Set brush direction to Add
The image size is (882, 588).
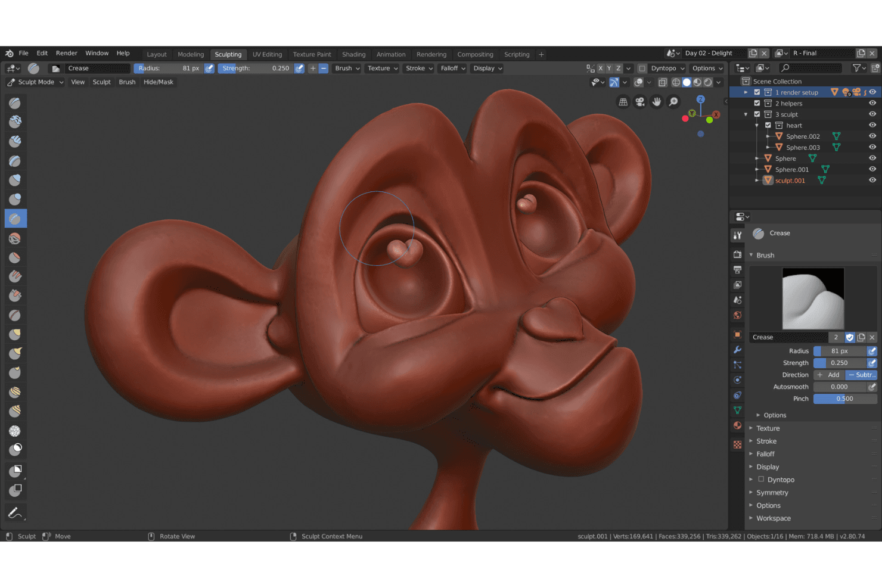click(829, 375)
